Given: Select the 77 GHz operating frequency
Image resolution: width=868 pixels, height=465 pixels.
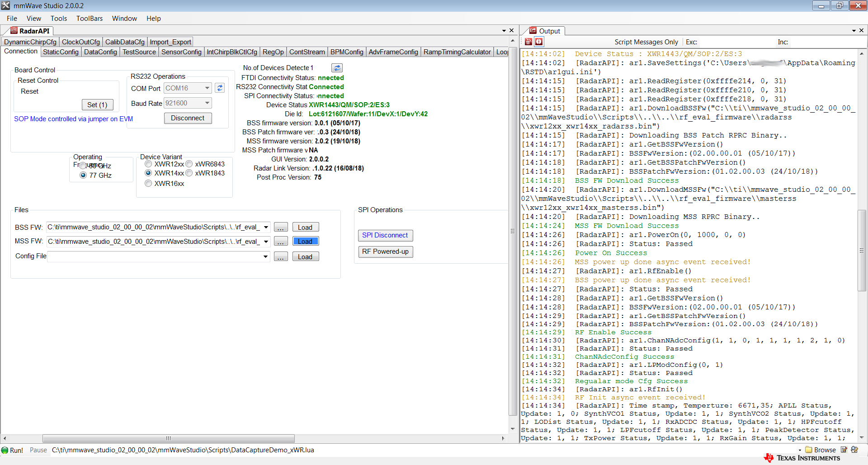Looking at the screenshot, I should (83, 175).
